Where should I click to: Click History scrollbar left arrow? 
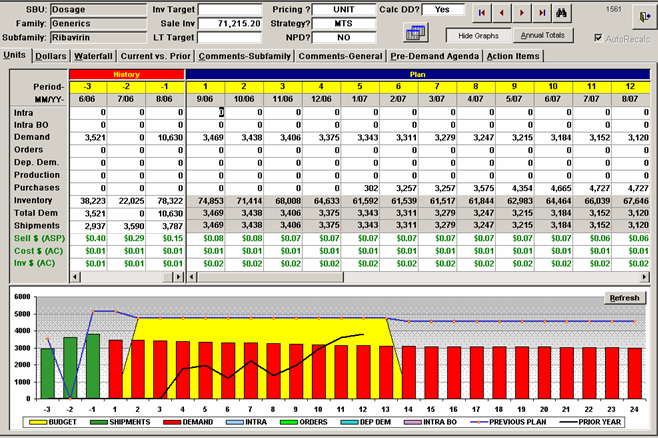(x=75, y=277)
